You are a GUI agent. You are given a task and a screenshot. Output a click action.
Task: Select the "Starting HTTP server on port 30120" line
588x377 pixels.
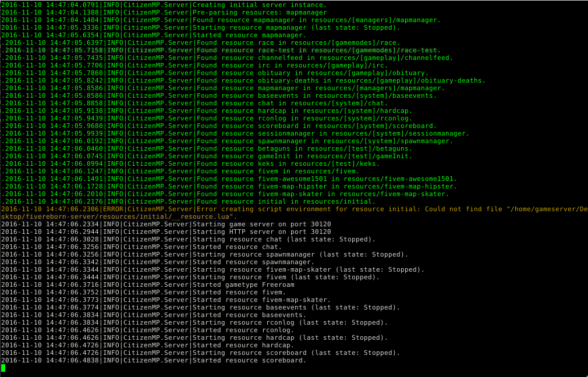[x=166, y=232]
